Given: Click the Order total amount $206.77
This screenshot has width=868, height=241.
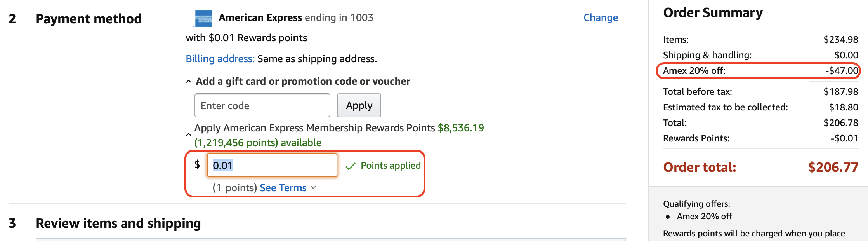Looking at the screenshot, I should point(833,167).
